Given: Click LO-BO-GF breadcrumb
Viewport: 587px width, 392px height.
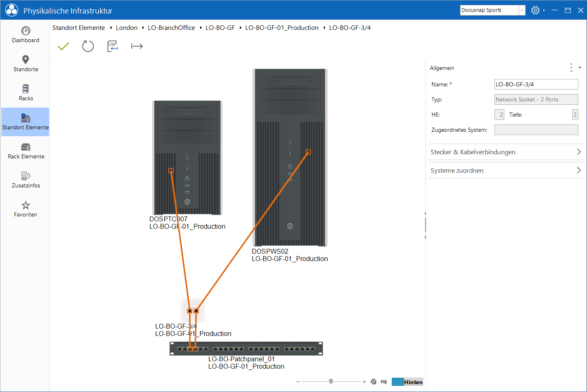Looking at the screenshot, I should coord(220,28).
